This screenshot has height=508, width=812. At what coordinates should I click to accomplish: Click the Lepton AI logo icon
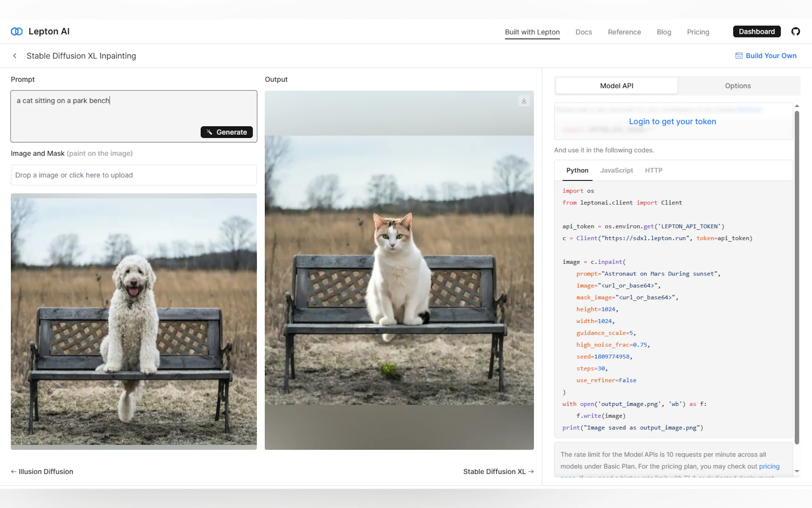pyautogui.click(x=16, y=31)
